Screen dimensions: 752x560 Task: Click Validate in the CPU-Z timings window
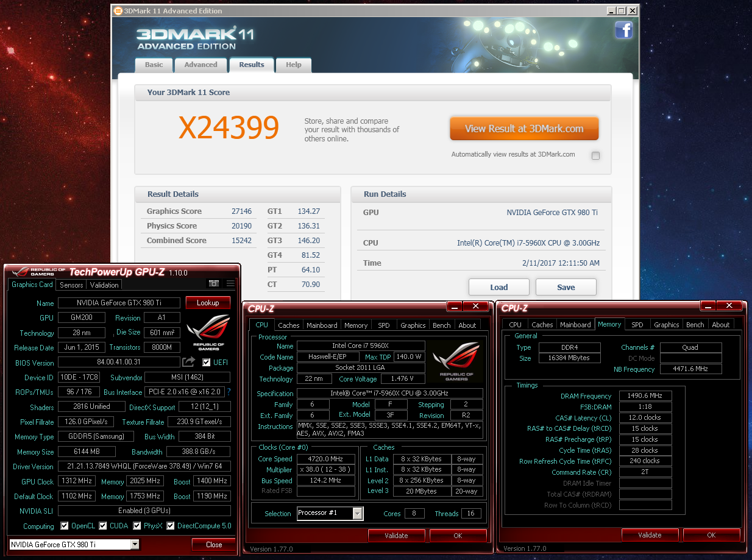point(650,535)
